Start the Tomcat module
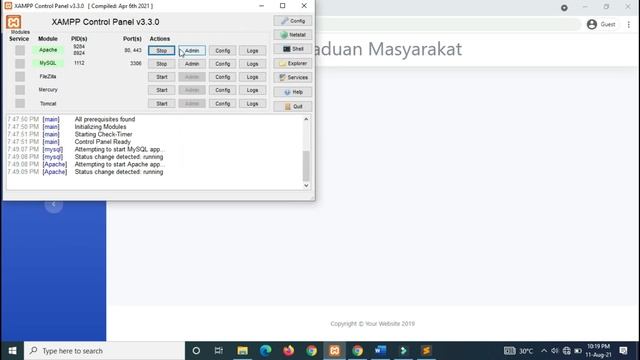Screen dimensions: 640x360 (x=162, y=104)
